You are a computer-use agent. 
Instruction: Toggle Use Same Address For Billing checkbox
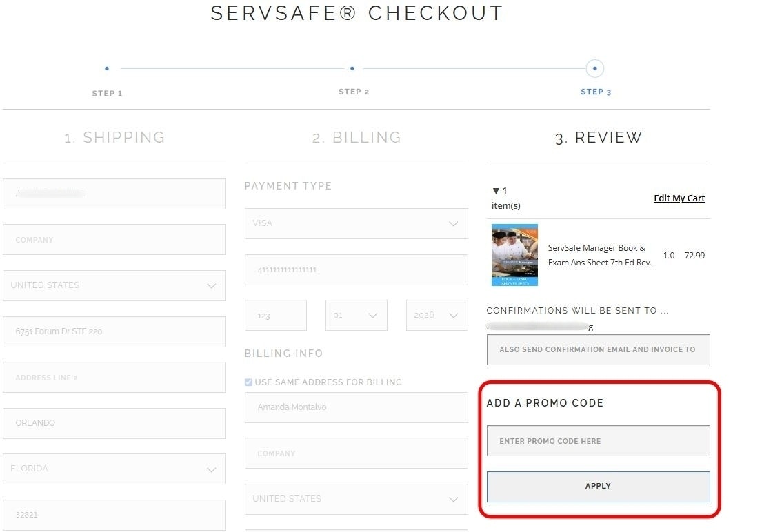coord(249,382)
